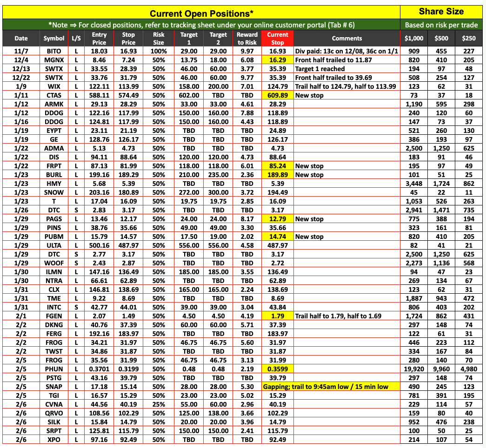Viewport: 486px width, 448px height.
Task: Click the Entry Price column header
Action: (x=99, y=38)
